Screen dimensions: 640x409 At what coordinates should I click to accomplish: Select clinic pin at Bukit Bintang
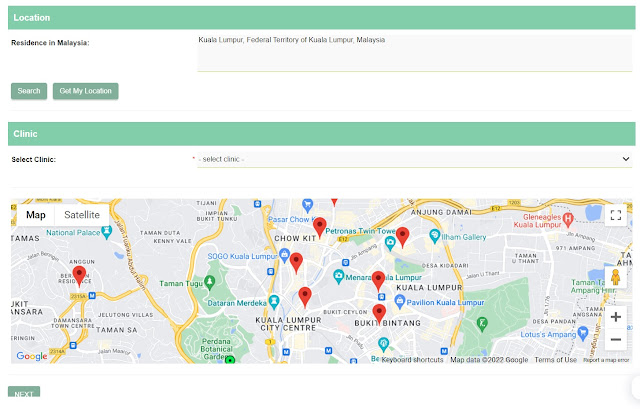pyautogui.click(x=379, y=314)
